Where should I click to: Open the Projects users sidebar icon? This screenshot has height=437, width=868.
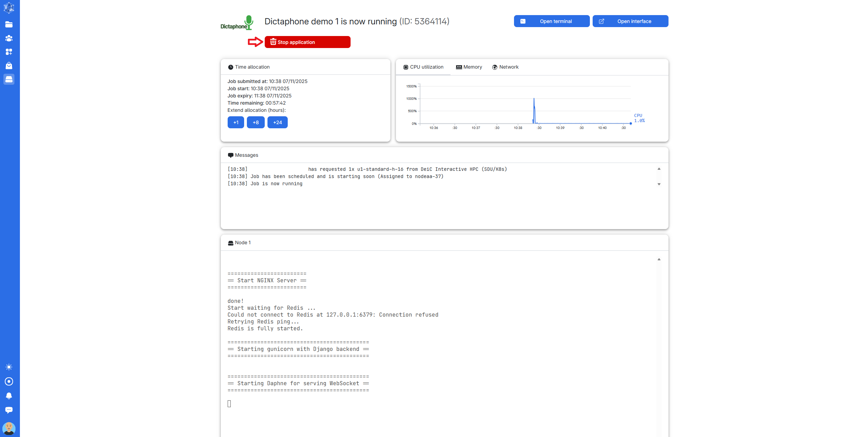pyautogui.click(x=9, y=38)
